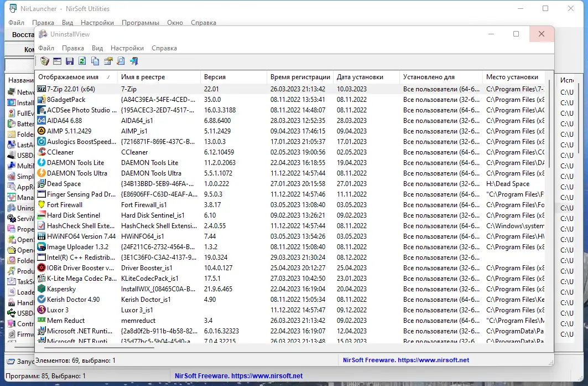Open Файл menu in NirLauncher window
The width and height of the screenshot is (588, 386).
[x=17, y=23]
